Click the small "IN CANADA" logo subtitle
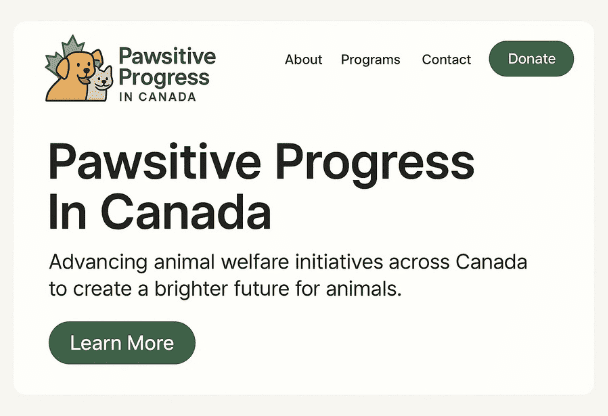 point(157,97)
